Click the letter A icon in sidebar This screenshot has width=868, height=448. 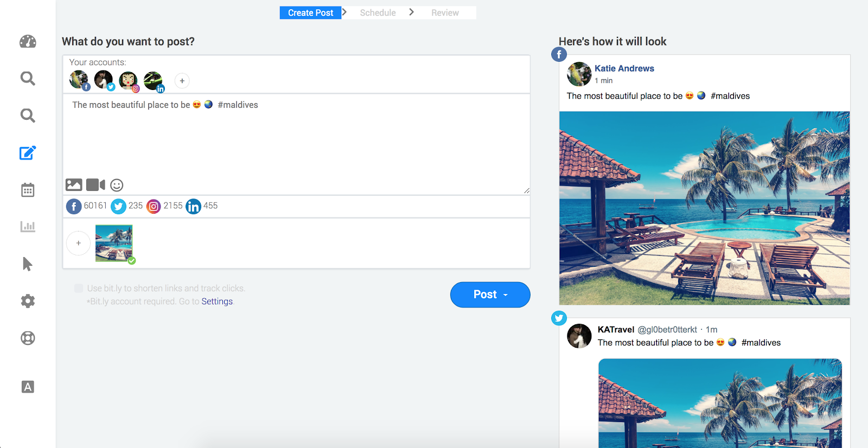click(28, 387)
